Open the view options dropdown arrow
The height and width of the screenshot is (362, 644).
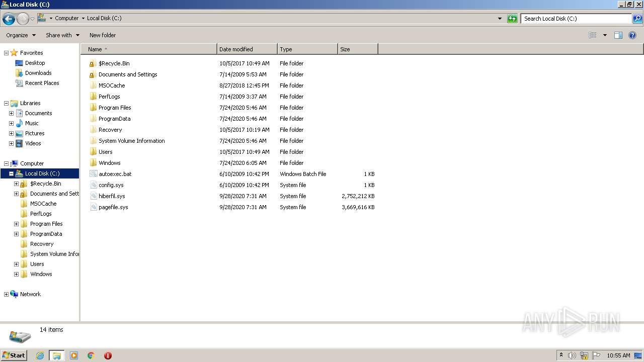(605, 35)
